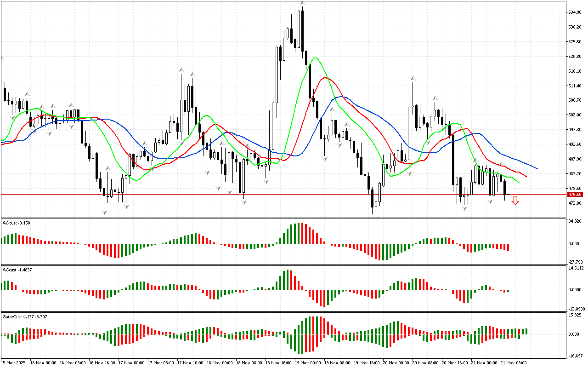Click the 15 Nov 2025 date label
This screenshot has width=588, height=368.
14,363
